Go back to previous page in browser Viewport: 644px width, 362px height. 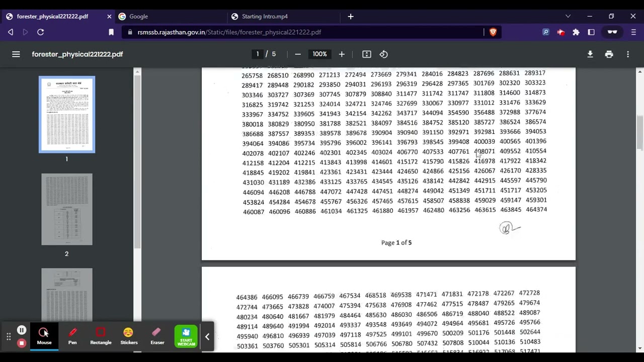[x=11, y=32]
